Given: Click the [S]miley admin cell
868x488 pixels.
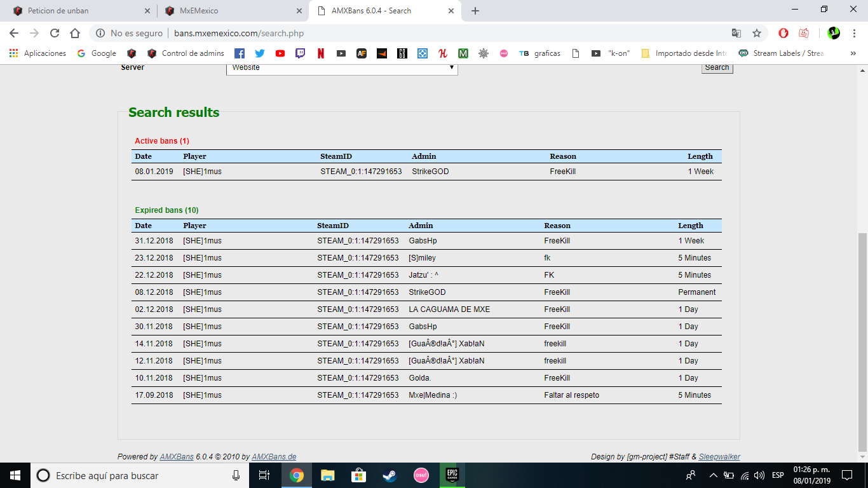Looking at the screenshot, I should click(x=422, y=258).
